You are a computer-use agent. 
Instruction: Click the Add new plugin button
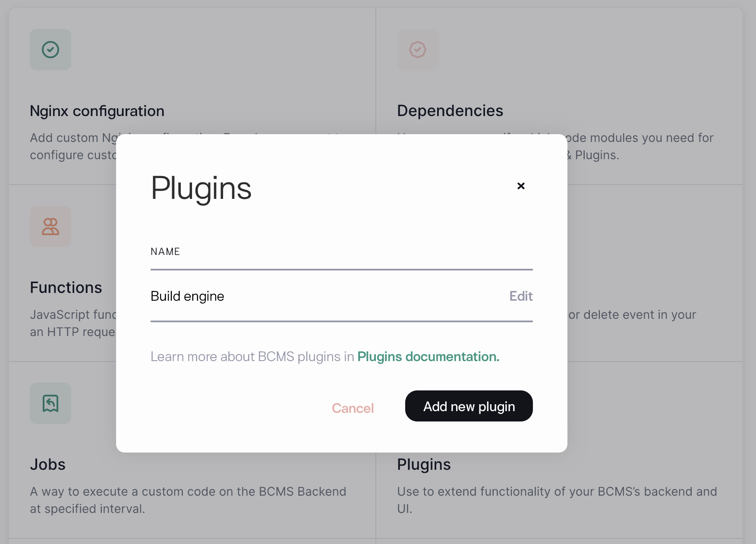coord(469,406)
